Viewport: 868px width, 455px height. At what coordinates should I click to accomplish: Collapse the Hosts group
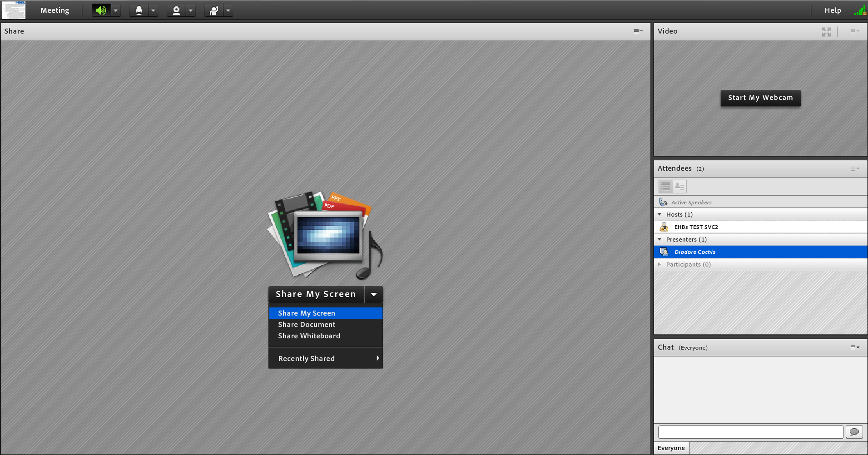660,214
